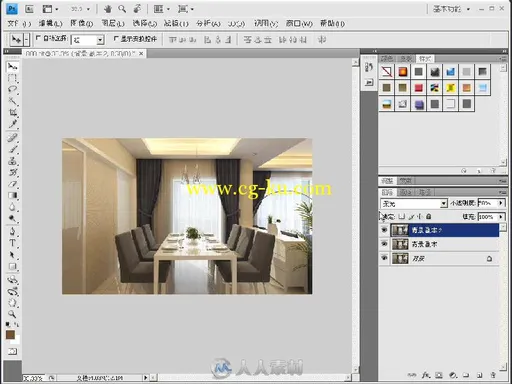This screenshot has width=512, height=384.
Task: Delete the selected layer with trash icon
Action: coord(493,375)
